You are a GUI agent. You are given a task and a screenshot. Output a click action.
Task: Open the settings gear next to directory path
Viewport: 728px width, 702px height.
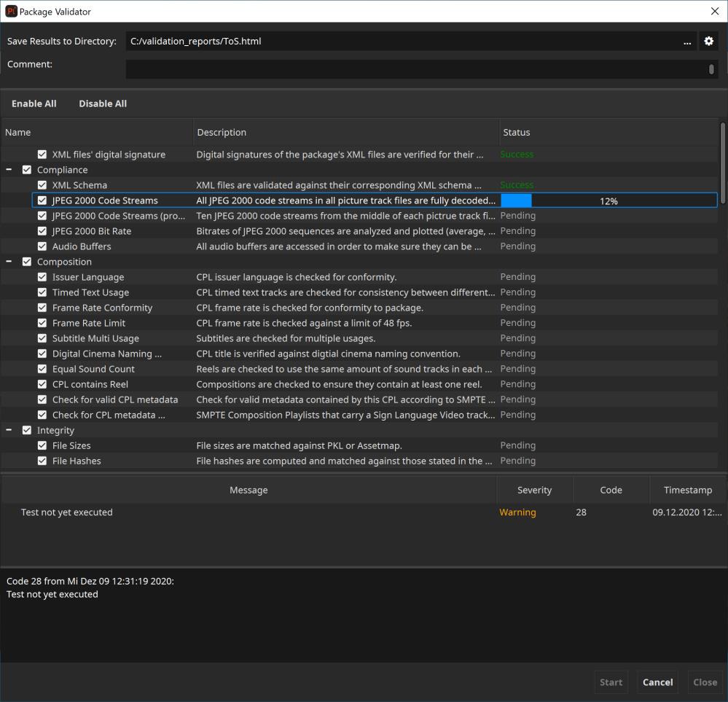pyautogui.click(x=708, y=42)
